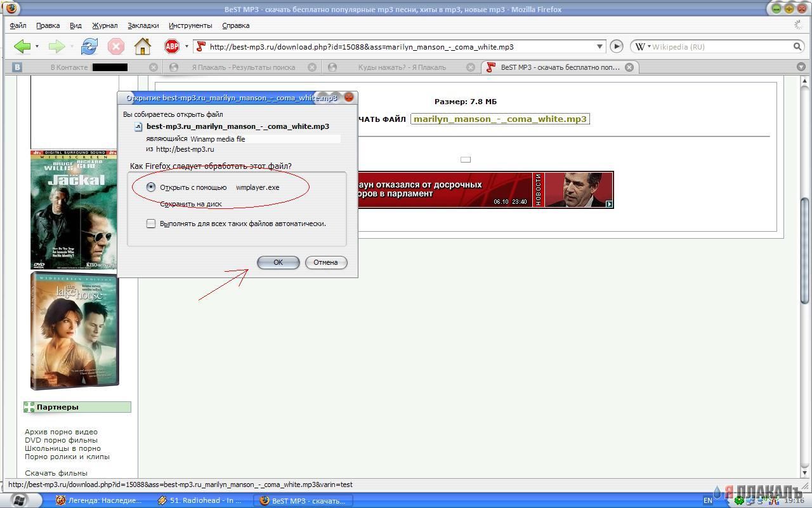812x508 pixels.
Task: Click the Winamp media file type text
Action: pos(218,139)
